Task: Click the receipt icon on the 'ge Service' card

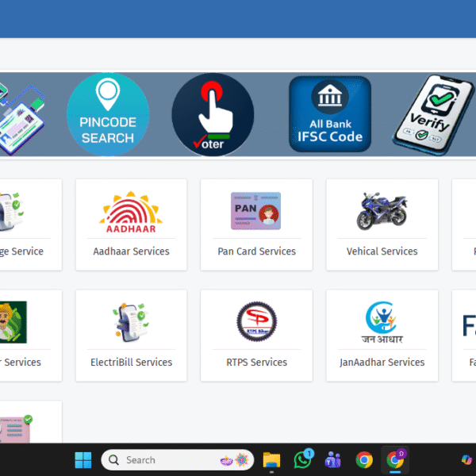Action: [12, 211]
